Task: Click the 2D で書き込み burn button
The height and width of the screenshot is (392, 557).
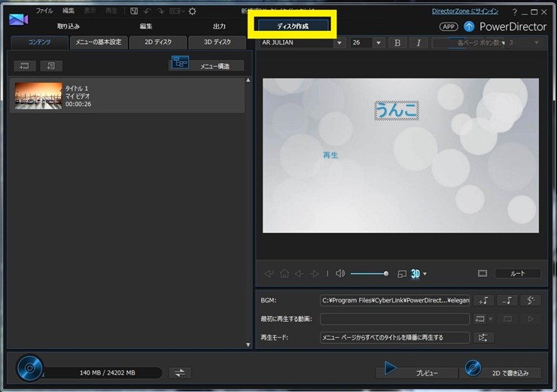Action: coord(502,370)
